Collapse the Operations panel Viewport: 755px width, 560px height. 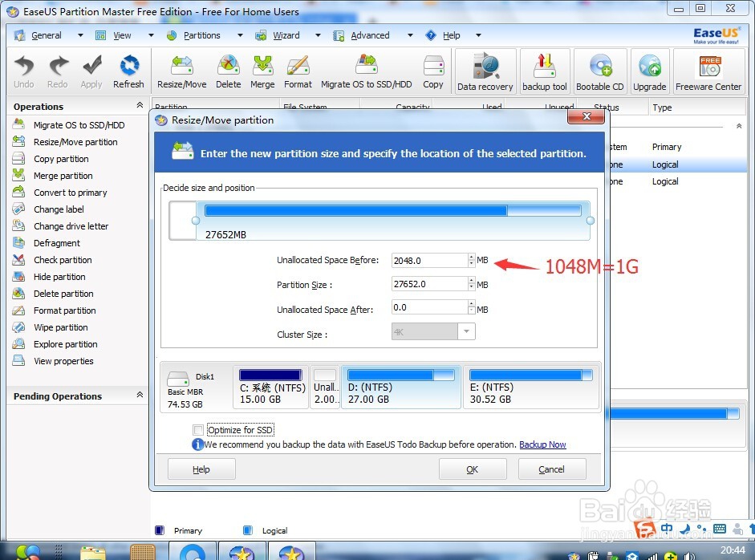pyautogui.click(x=140, y=105)
